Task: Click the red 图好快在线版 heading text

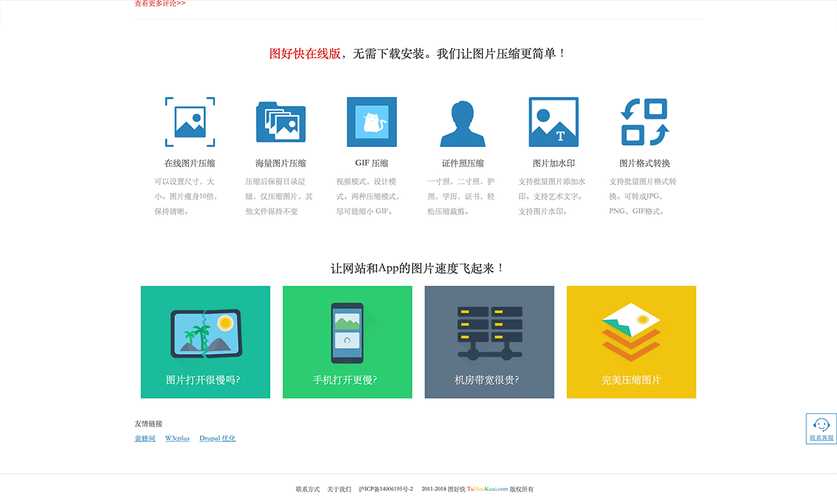Action: 305,54
